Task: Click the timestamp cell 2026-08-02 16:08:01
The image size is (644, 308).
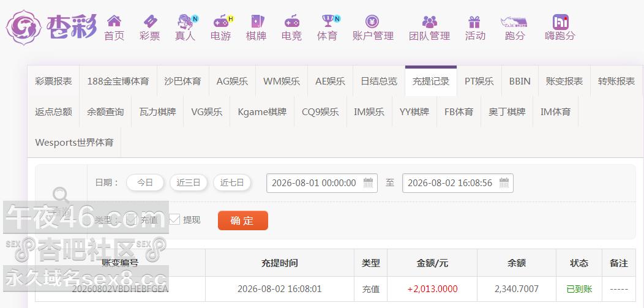Action: coord(280,289)
